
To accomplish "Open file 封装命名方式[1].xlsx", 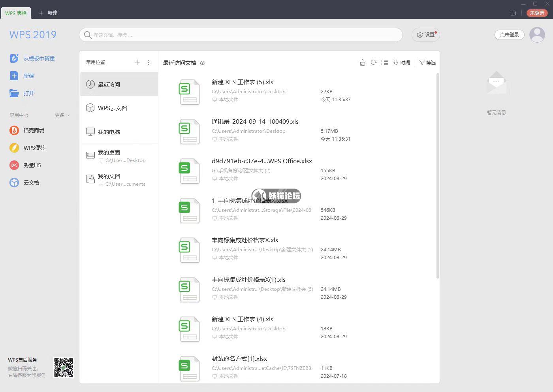I will [239, 359].
